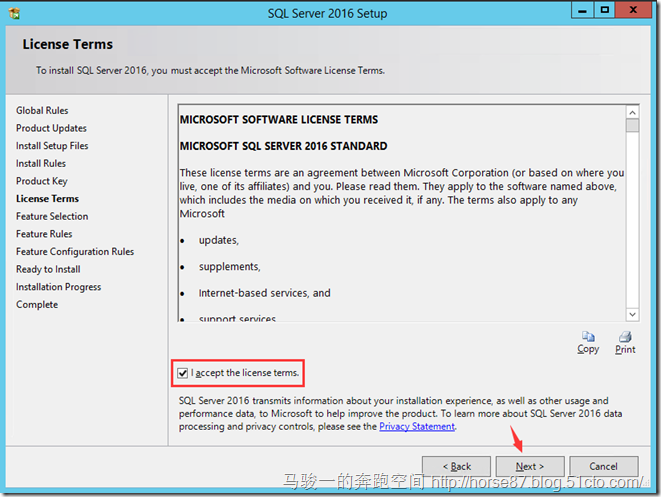The width and height of the screenshot is (661, 497).
Task: Close the SQL Server 2016 Setup window
Action: (633, 10)
